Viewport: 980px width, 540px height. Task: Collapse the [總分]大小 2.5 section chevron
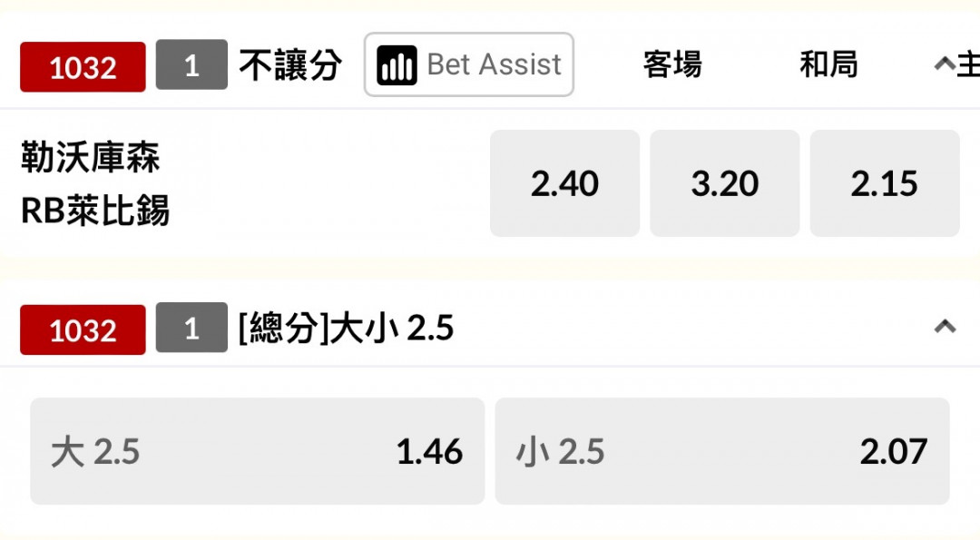coord(945,327)
